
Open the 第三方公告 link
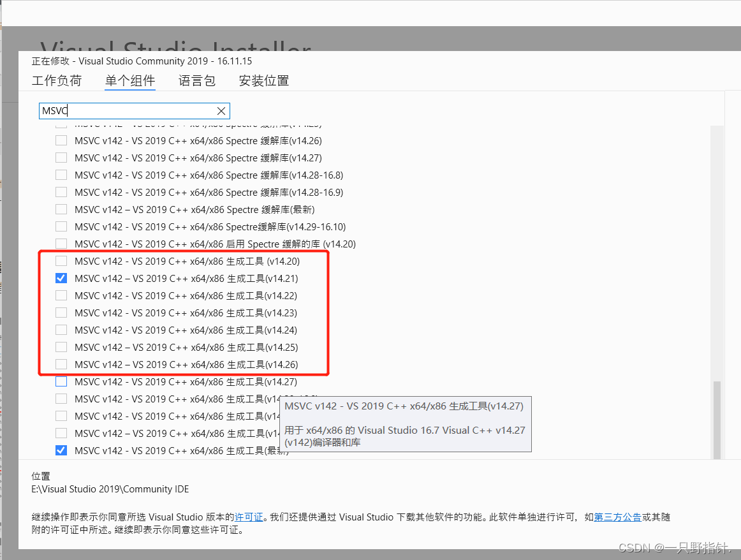618,517
